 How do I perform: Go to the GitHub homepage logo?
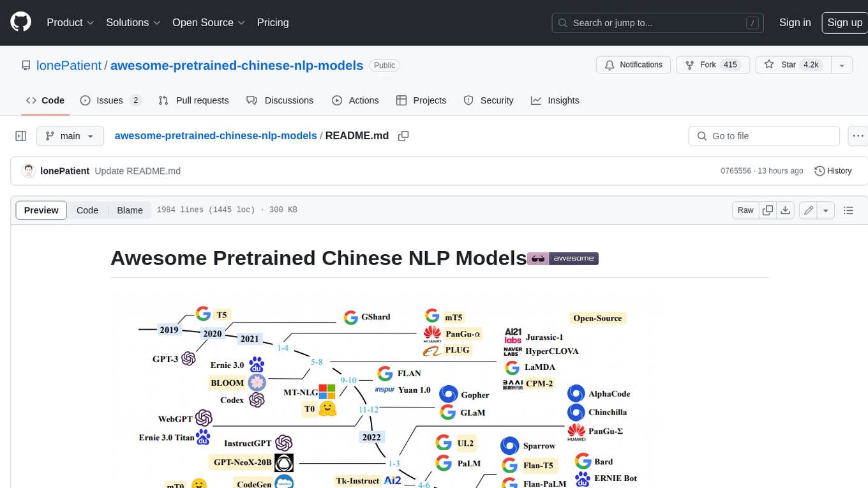(20, 22)
